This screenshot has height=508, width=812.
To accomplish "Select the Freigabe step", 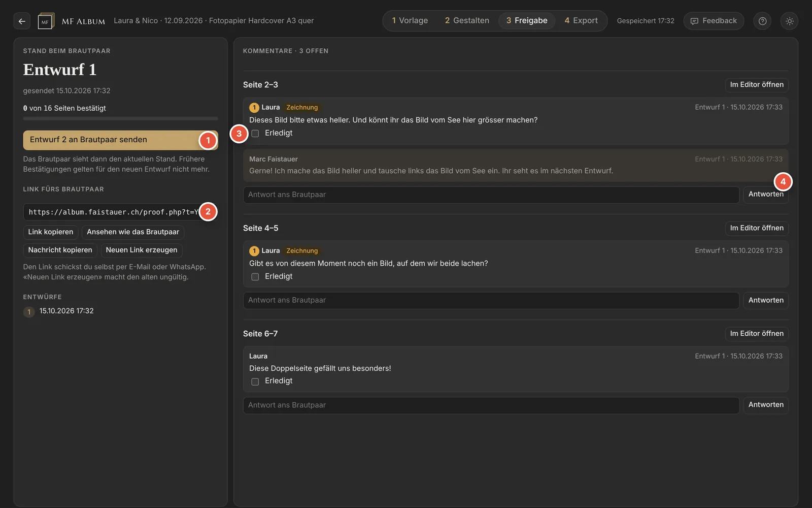I will point(527,21).
